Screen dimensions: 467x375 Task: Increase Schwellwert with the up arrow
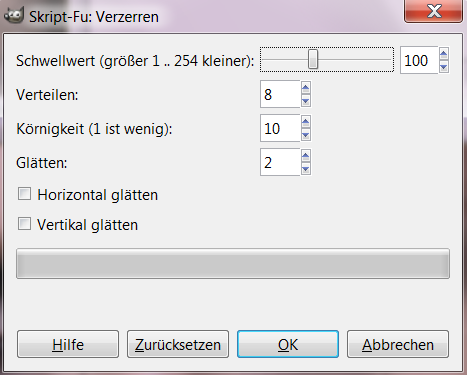click(x=443, y=54)
